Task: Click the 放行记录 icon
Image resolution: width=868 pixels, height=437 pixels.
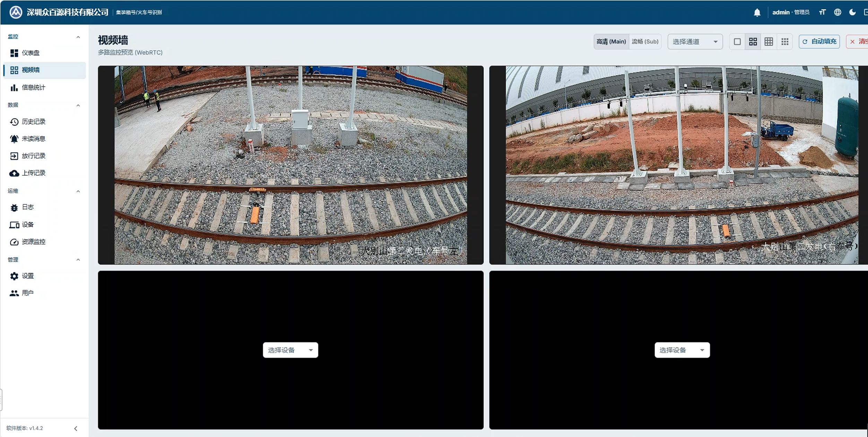Action: click(14, 156)
